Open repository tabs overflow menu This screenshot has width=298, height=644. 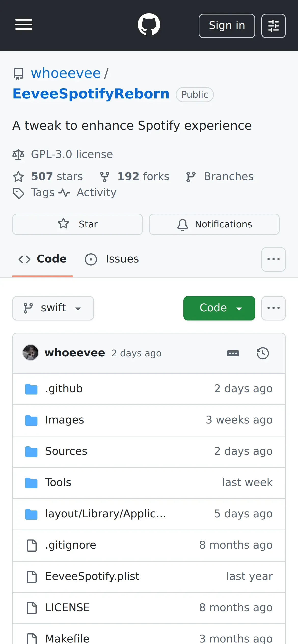(273, 259)
